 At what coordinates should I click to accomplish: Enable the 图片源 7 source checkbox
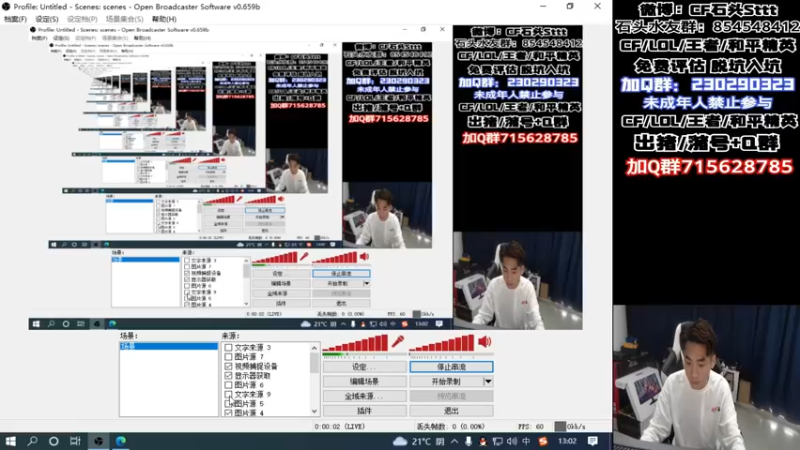click(x=228, y=357)
